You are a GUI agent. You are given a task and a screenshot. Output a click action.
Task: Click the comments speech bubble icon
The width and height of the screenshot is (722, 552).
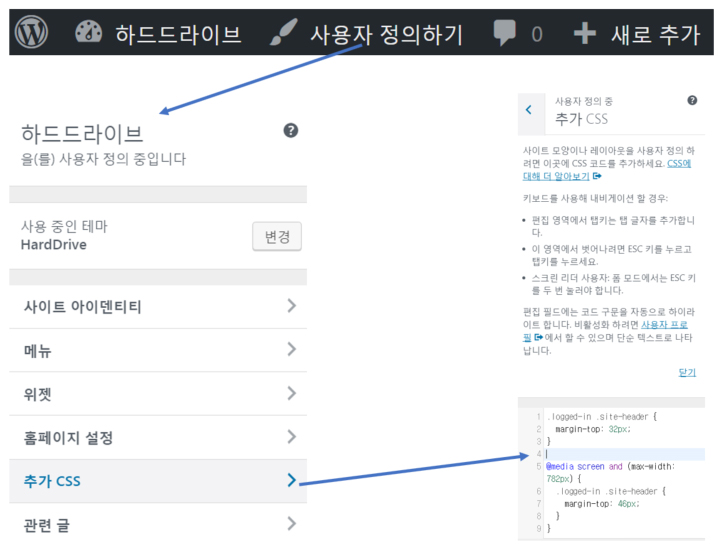pyautogui.click(x=504, y=32)
